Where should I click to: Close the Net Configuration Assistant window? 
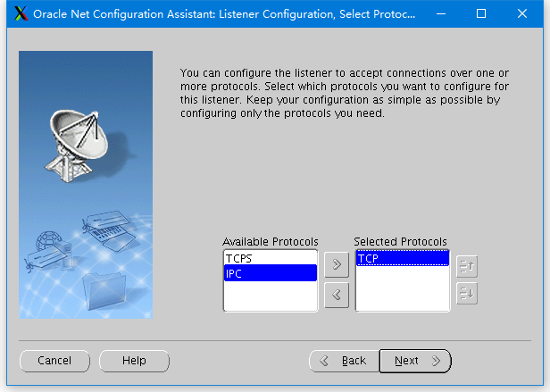tap(522, 14)
